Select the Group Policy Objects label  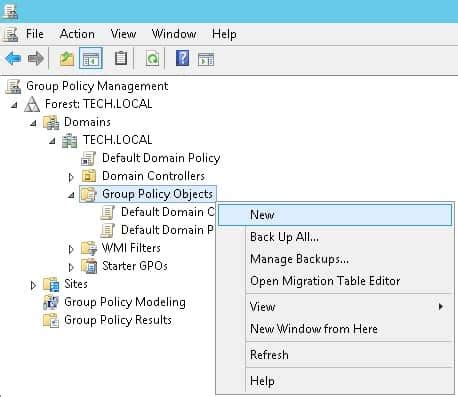[157, 194]
